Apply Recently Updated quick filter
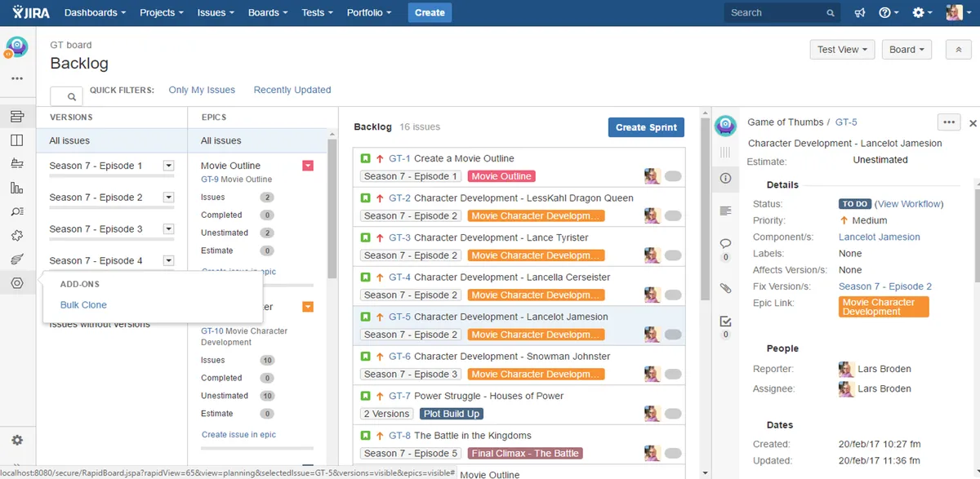Viewport: 980px width, 479px height. point(292,90)
